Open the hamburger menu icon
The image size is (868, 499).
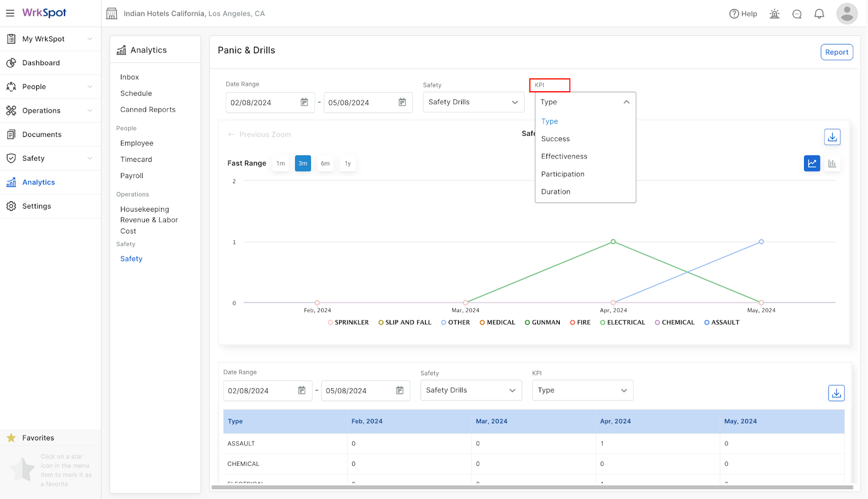click(10, 13)
